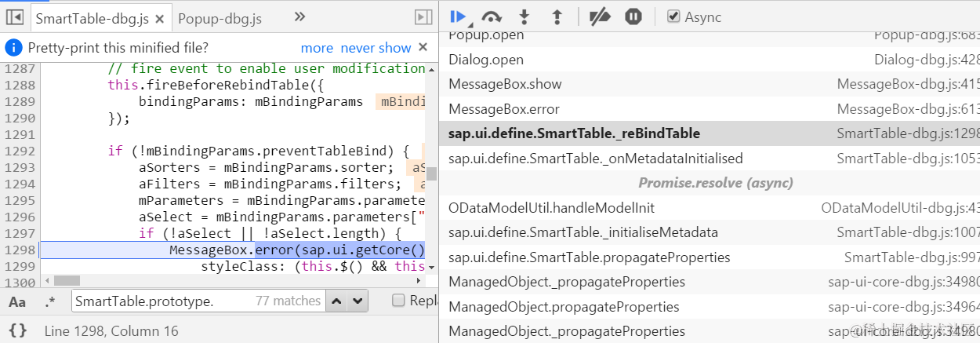Click scroll-up arrow in code editor
Screen dimensions: 980x343
(430, 68)
